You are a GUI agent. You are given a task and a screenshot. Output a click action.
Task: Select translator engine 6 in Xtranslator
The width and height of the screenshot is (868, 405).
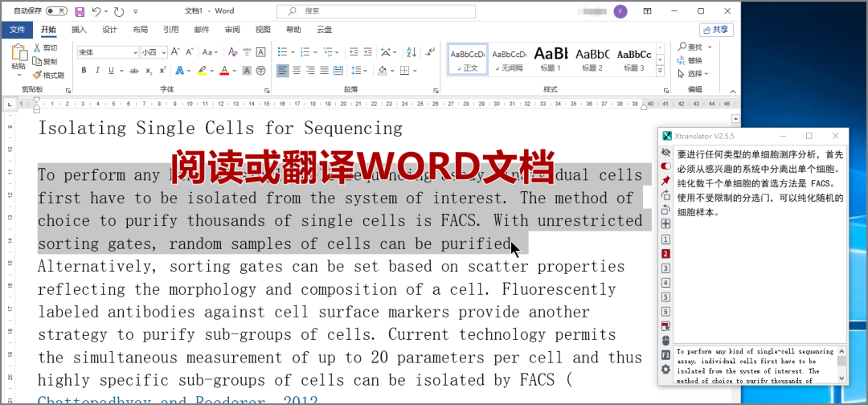coord(666,312)
